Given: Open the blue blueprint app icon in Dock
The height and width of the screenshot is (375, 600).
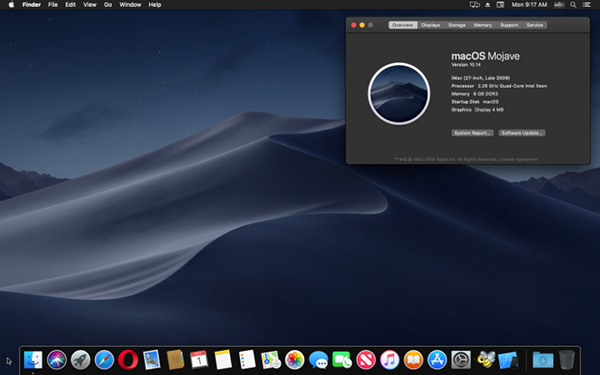Looking at the screenshot, I should tap(508, 360).
